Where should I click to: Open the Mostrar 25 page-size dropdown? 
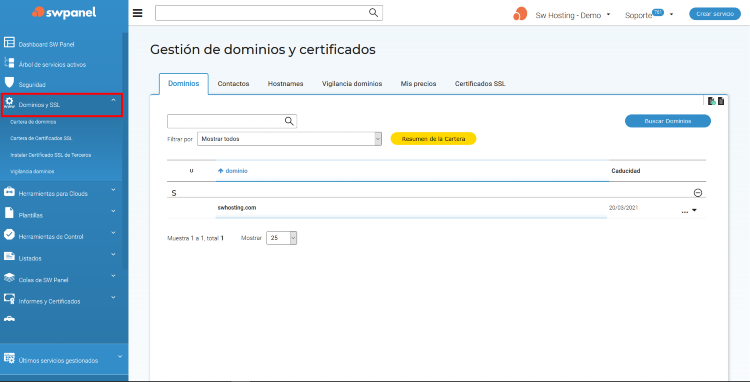click(x=281, y=238)
